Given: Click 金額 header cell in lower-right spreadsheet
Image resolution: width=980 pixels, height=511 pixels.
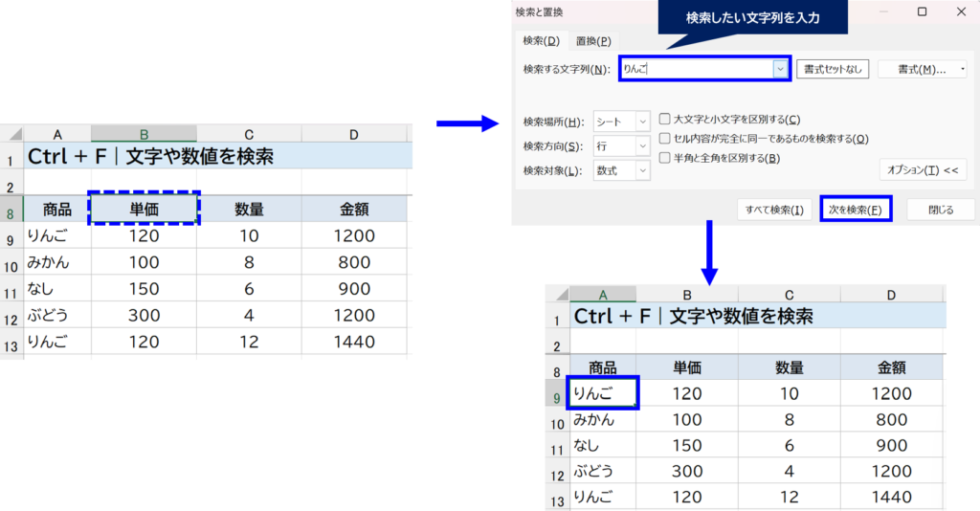Looking at the screenshot, I should tap(891, 367).
